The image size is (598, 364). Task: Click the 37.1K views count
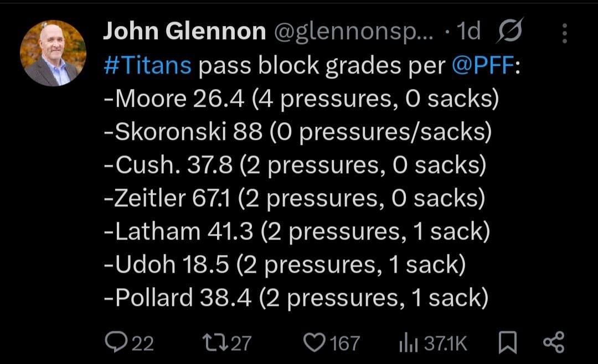point(446,344)
